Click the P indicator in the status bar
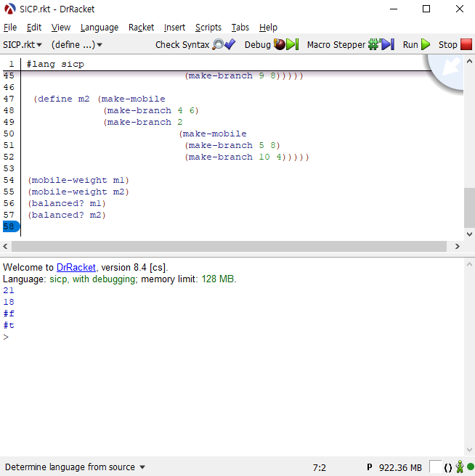The image size is (475, 476). coord(370,467)
